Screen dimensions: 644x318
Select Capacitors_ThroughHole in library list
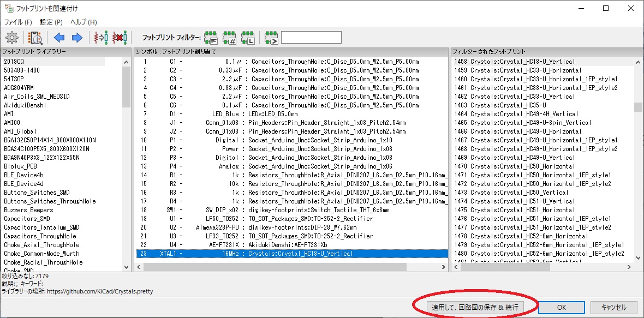(x=40, y=236)
